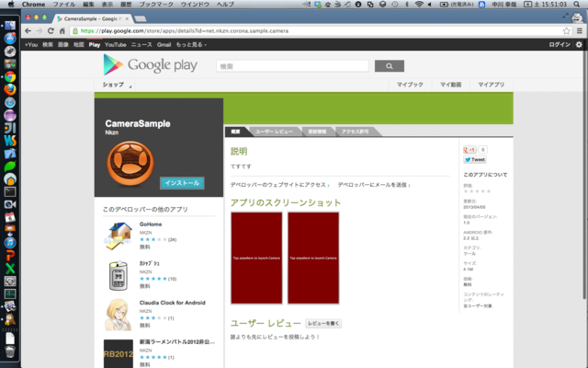Screen dimensions: 588x368
Task: Open Spotlight search in the menu bar
Action: pos(576,4)
